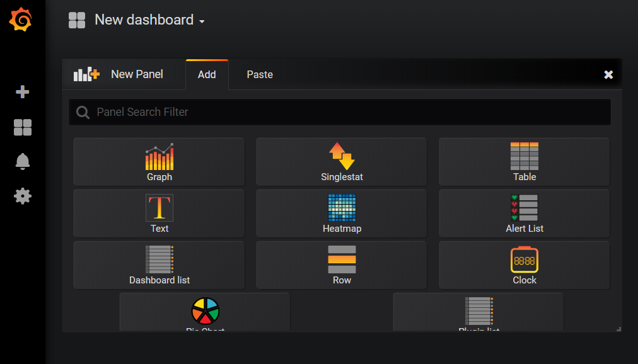Add a Graph panel
Screen dimensions: 638x364
pos(159,162)
